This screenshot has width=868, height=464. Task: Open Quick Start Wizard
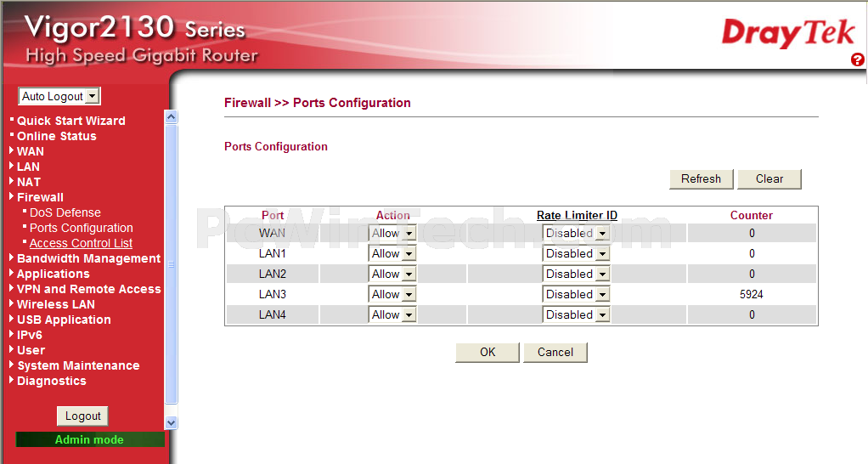pyautogui.click(x=70, y=121)
